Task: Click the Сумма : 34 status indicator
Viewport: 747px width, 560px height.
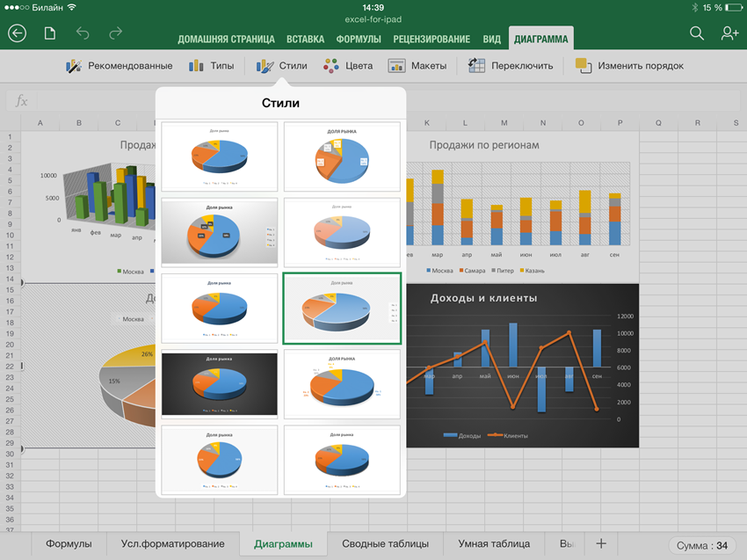Action: tap(702, 545)
